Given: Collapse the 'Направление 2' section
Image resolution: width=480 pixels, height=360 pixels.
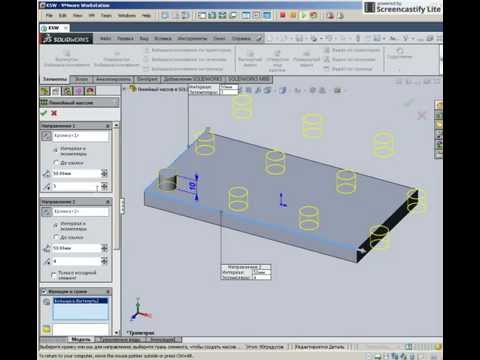Looking at the screenshot, I should 108,202.
